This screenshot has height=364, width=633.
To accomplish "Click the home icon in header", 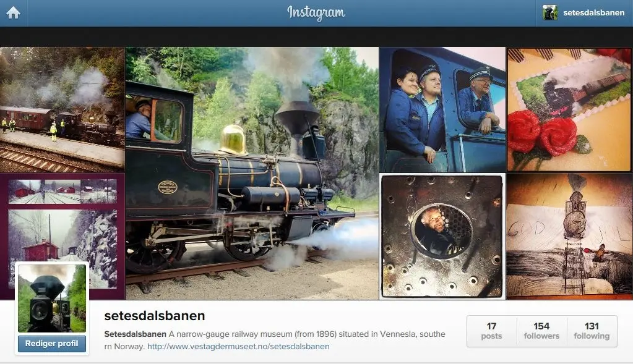I will pyautogui.click(x=14, y=13).
